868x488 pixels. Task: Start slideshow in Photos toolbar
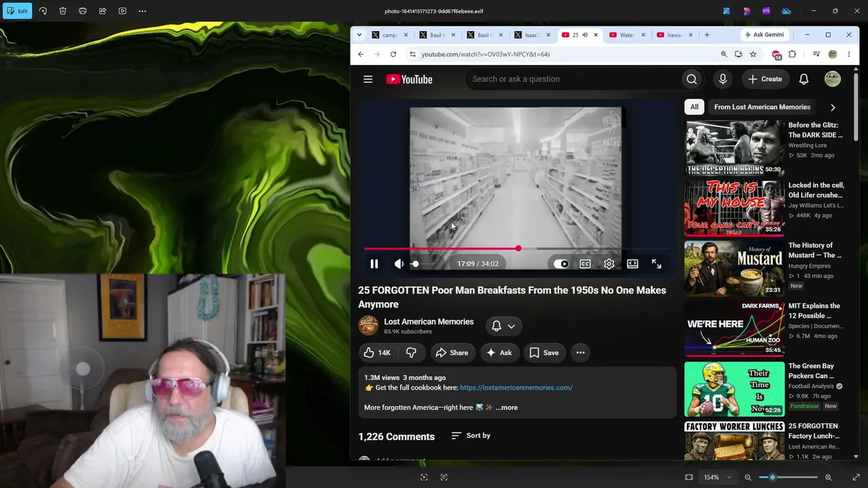click(x=122, y=11)
